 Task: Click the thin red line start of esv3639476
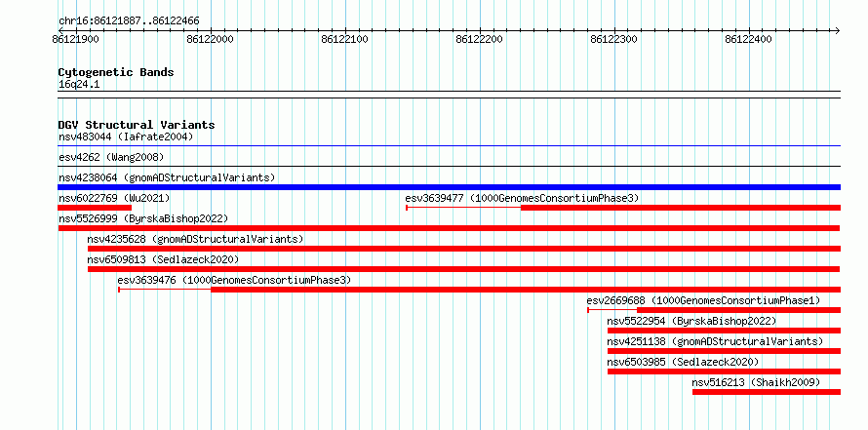165,290
